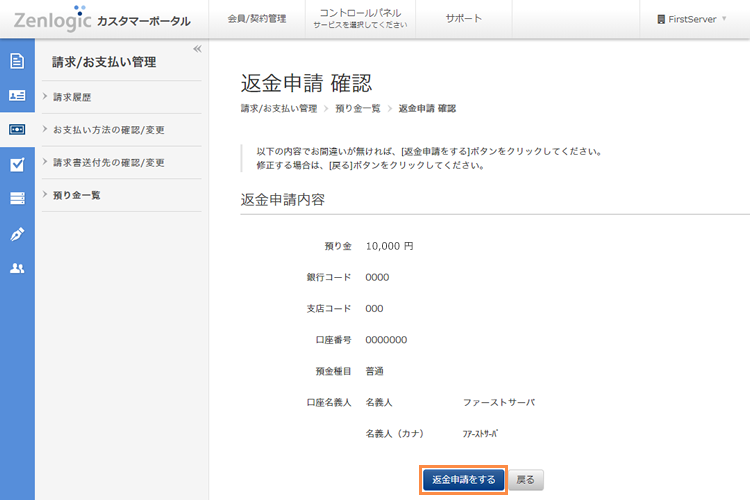Viewport: 750px width, 500px height.
Task: Click the 返金申請をする button
Action: [463, 480]
